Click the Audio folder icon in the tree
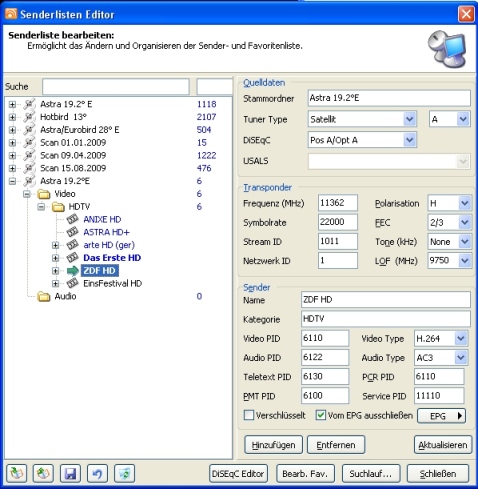Image resolution: width=478 pixels, height=489 pixels. (x=44, y=296)
